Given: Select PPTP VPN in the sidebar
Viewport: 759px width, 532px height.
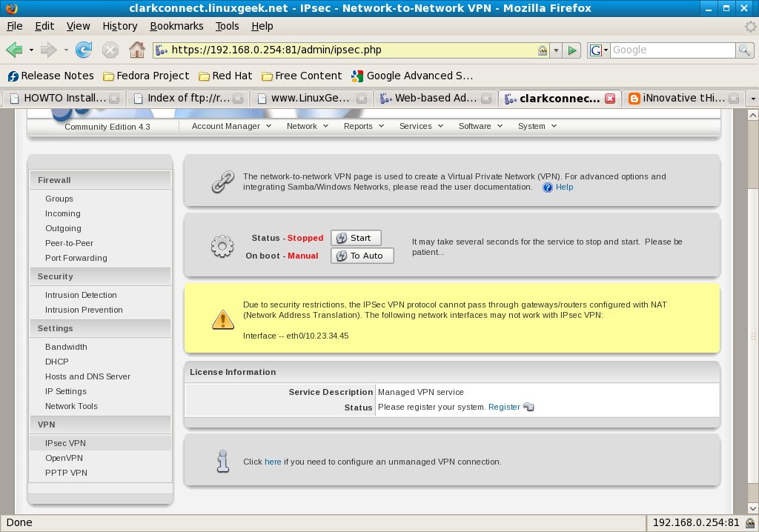Looking at the screenshot, I should coord(66,473).
